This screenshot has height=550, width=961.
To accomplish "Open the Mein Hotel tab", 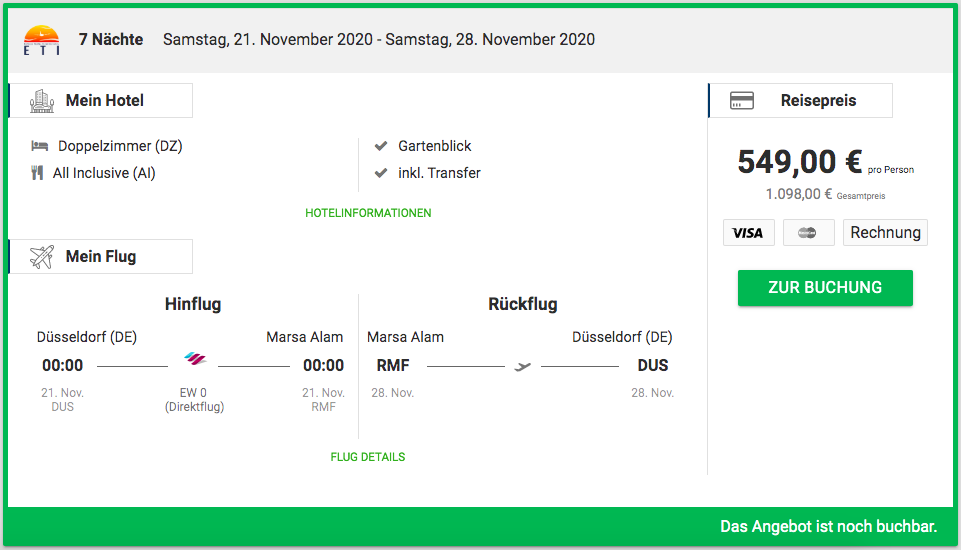I will 101,101.
